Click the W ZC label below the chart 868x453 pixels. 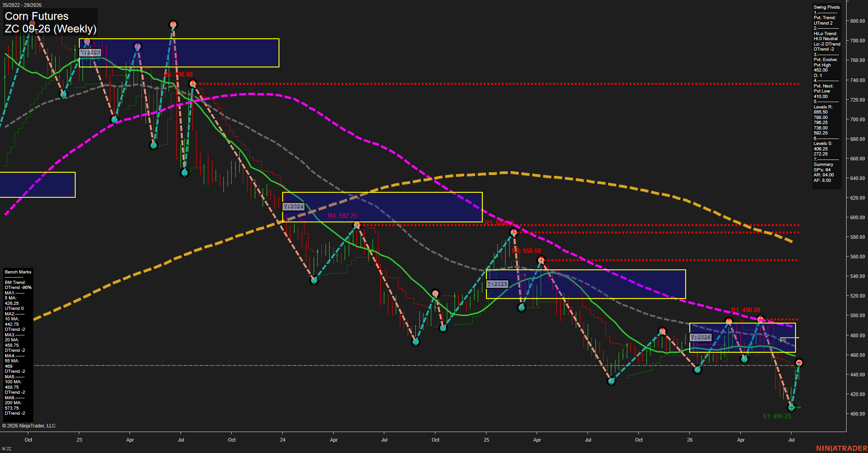[7, 449]
